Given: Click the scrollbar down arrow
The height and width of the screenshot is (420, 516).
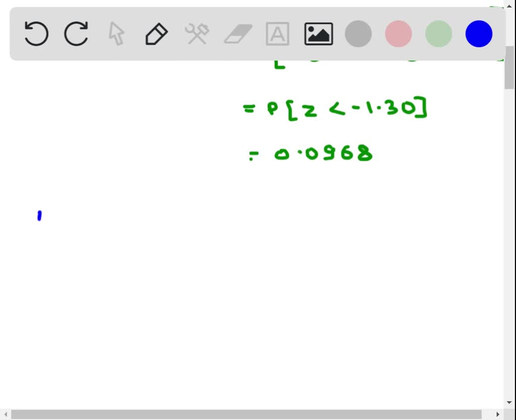Looking at the screenshot, I should (510, 402).
